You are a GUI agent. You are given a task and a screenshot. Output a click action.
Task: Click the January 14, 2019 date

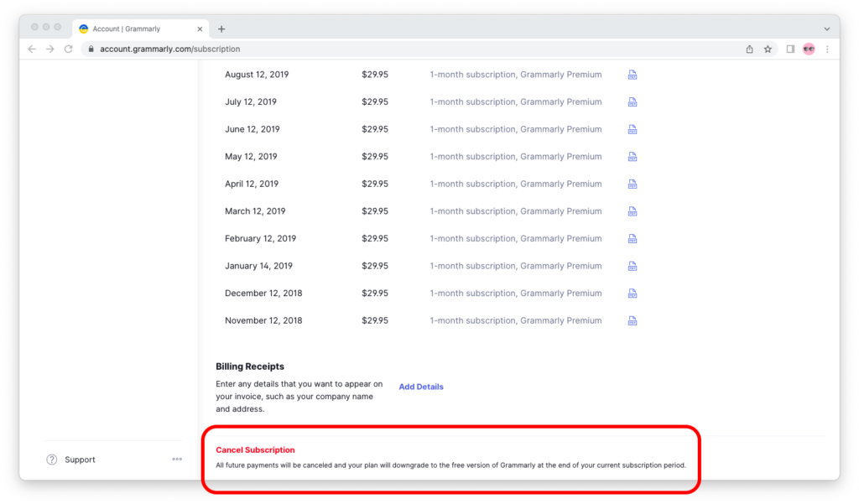pos(258,266)
